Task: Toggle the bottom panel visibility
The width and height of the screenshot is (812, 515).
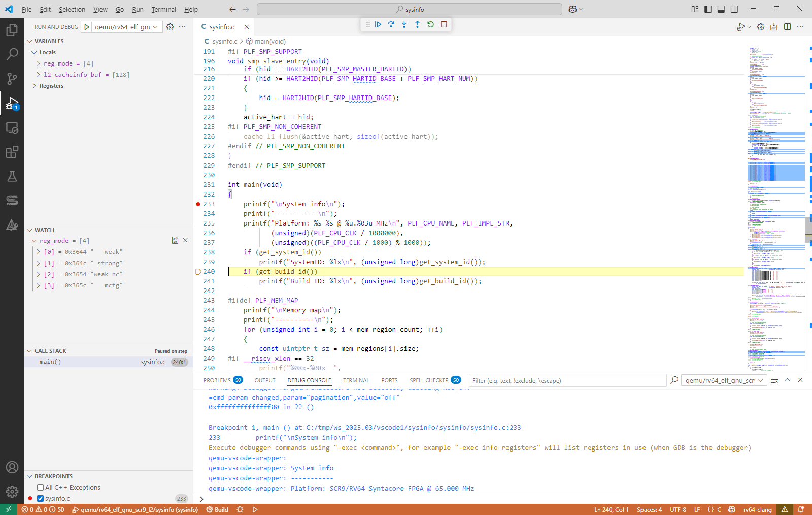Action: tap(721, 9)
